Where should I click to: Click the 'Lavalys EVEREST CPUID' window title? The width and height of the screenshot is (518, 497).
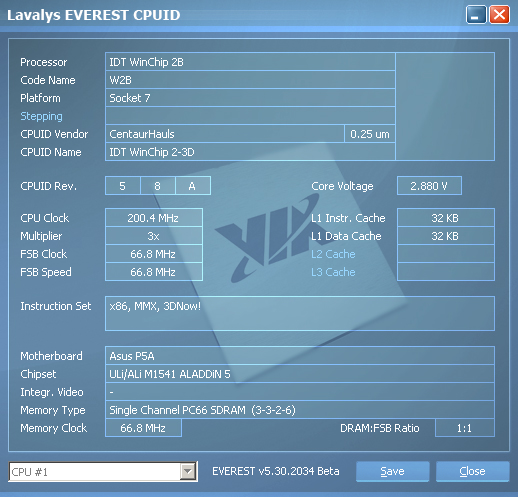point(94,15)
